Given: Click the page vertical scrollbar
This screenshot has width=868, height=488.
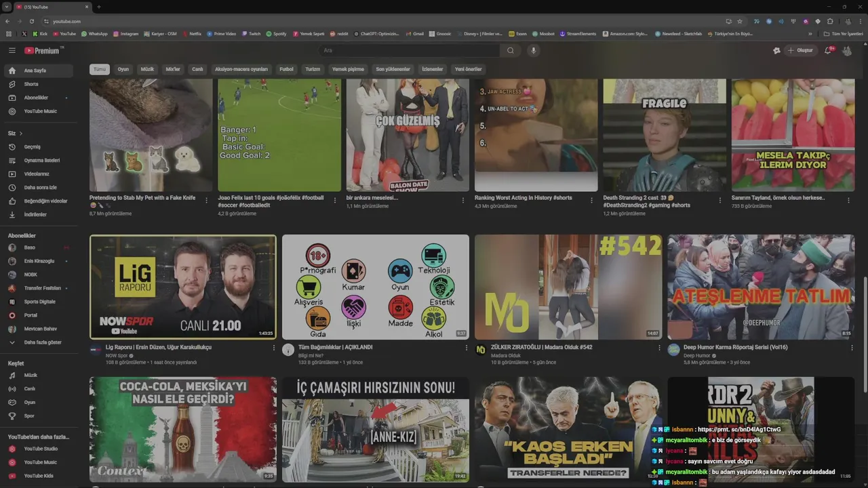Looking at the screenshot, I should click(865, 333).
